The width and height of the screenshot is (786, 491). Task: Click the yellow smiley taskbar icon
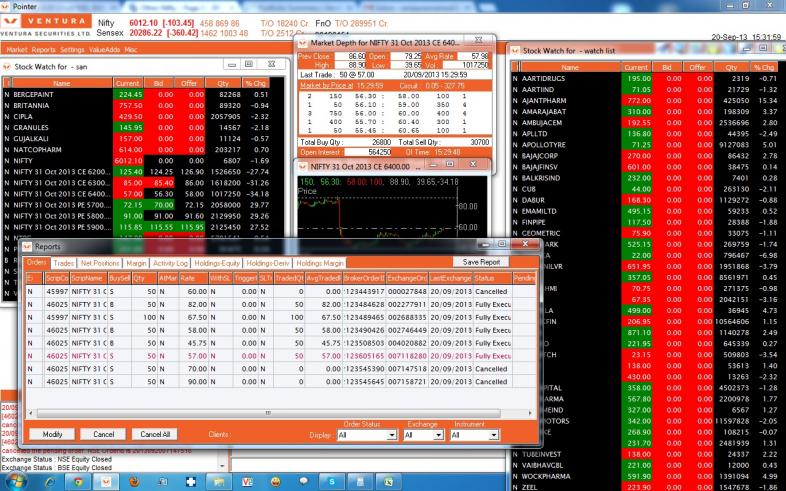275,482
